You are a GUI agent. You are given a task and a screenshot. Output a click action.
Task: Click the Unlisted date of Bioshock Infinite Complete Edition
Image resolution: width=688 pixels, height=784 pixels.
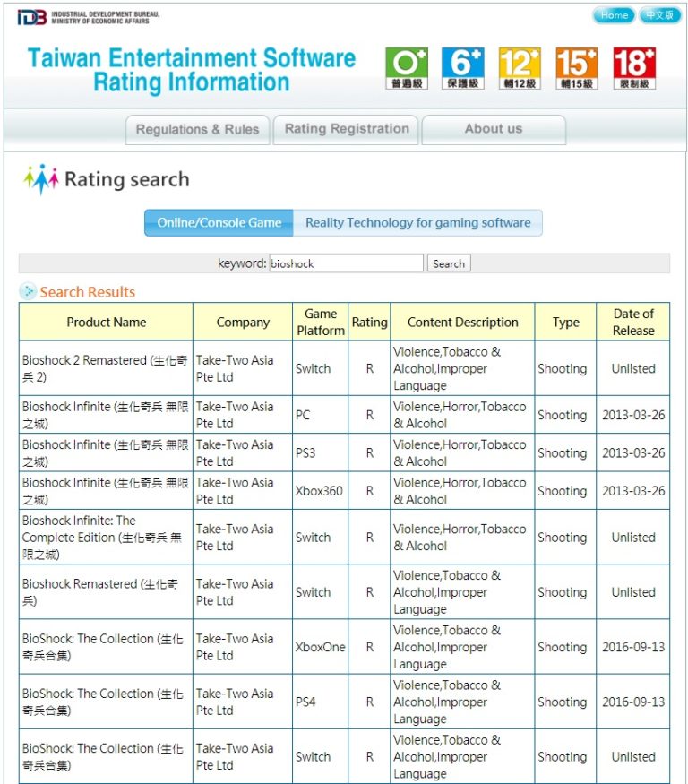(x=633, y=538)
